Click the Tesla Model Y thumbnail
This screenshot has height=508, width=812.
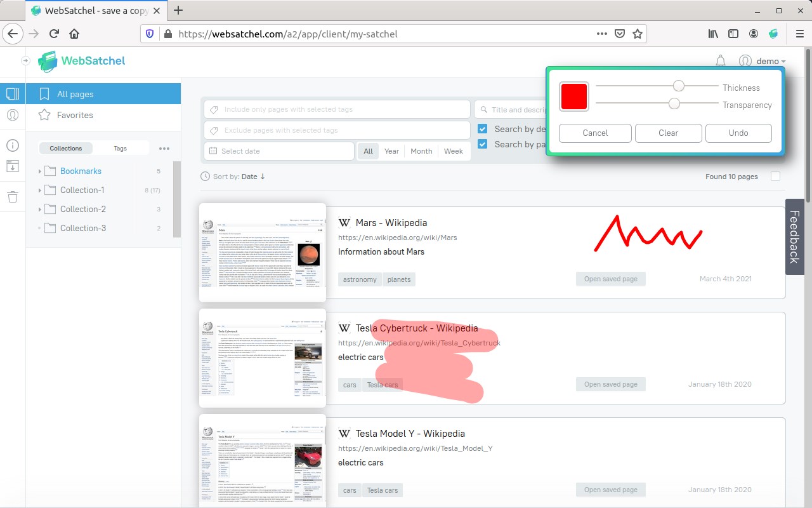(263, 461)
